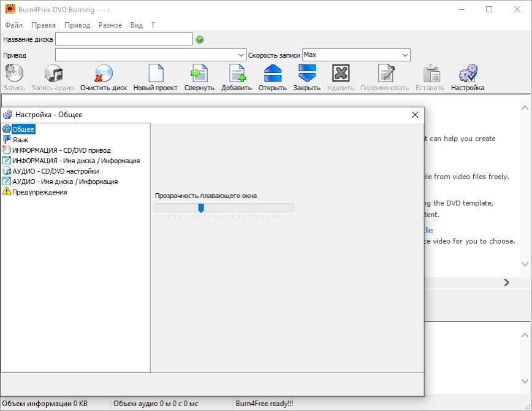Click the Удалить toolbar icon

[x=341, y=74]
